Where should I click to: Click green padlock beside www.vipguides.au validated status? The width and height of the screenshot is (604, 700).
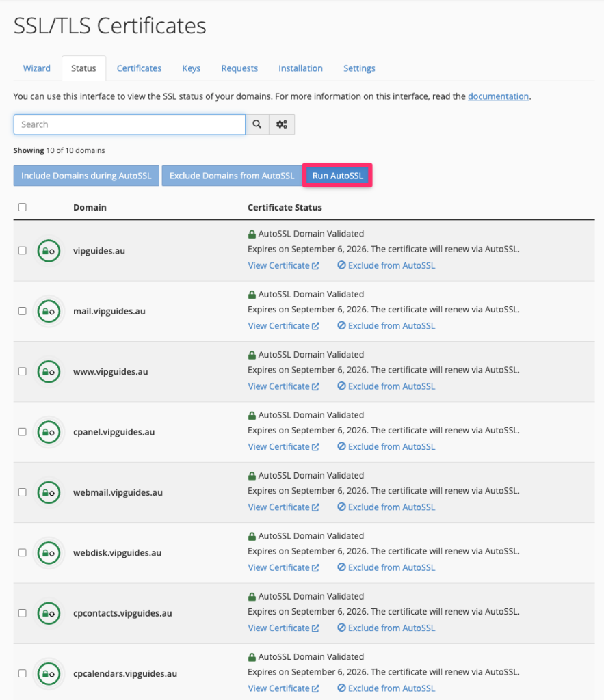[x=252, y=355]
